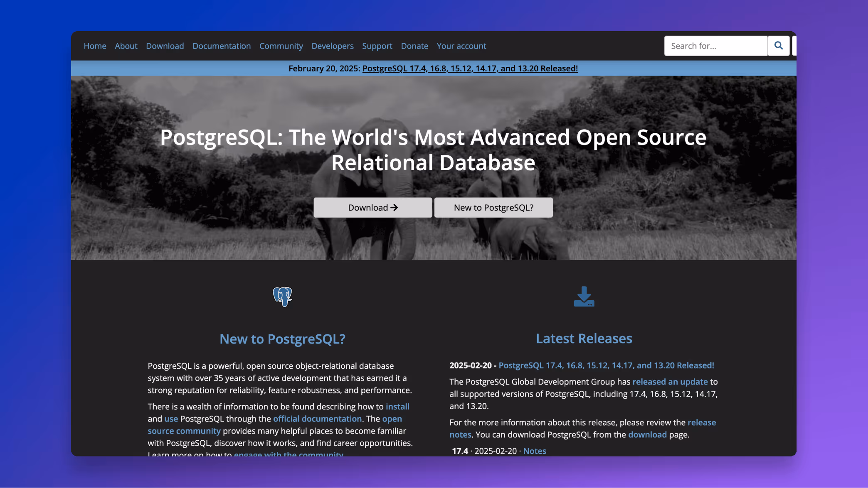Follow the released an update link
868x488 pixels.
pyautogui.click(x=670, y=382)
